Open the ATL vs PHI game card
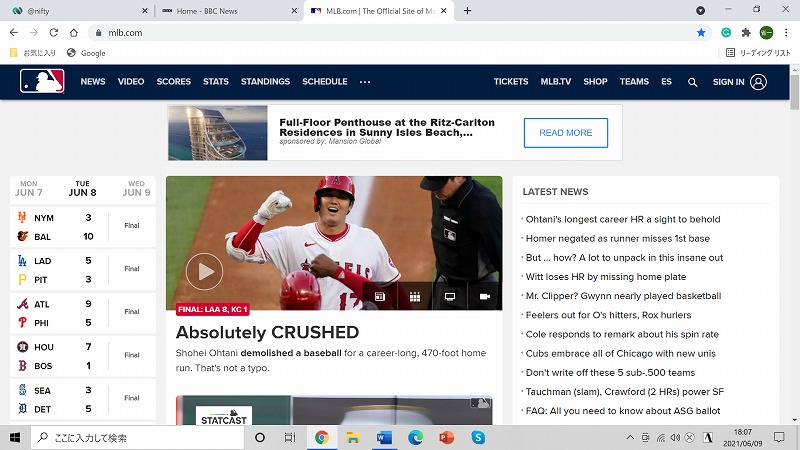 pos(83,313)
